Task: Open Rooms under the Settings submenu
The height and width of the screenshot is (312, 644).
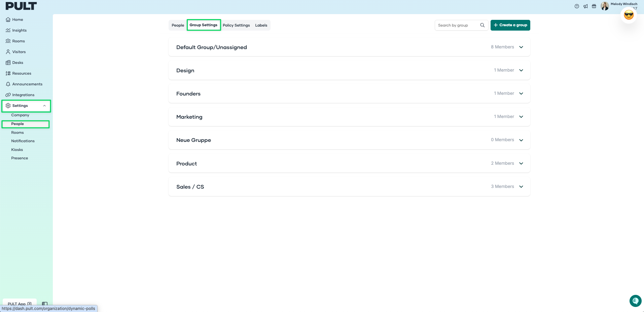Action: click(17, 132)
